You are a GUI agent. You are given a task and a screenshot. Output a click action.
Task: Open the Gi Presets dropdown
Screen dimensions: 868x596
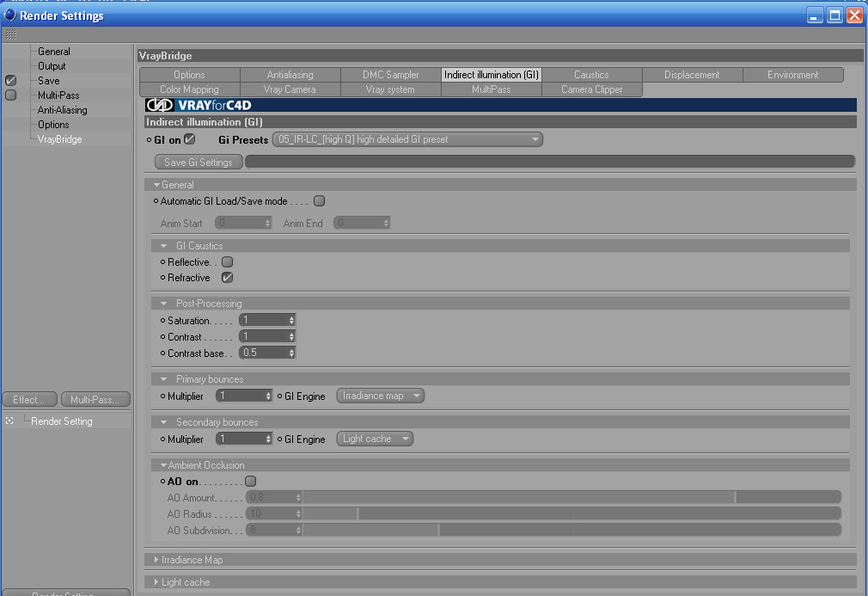(x=407, y=139)
